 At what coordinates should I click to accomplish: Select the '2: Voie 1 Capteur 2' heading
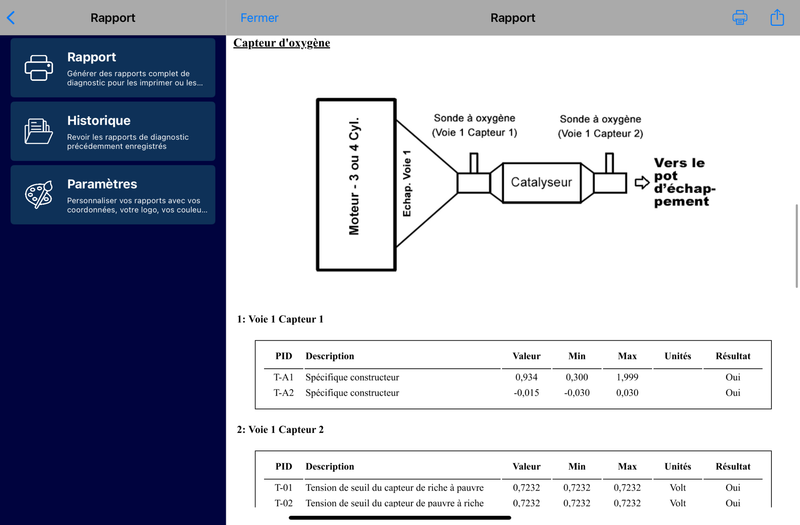click(x=280, y=430)
